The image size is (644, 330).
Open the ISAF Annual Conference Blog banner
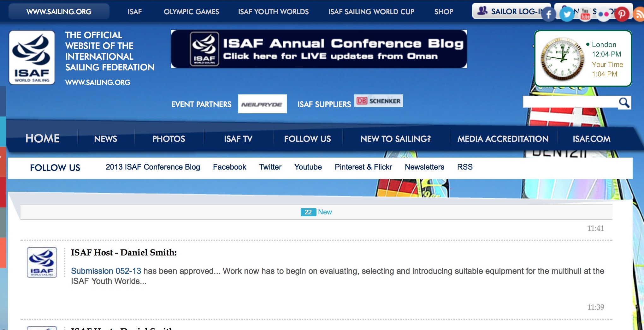[319, 49]
